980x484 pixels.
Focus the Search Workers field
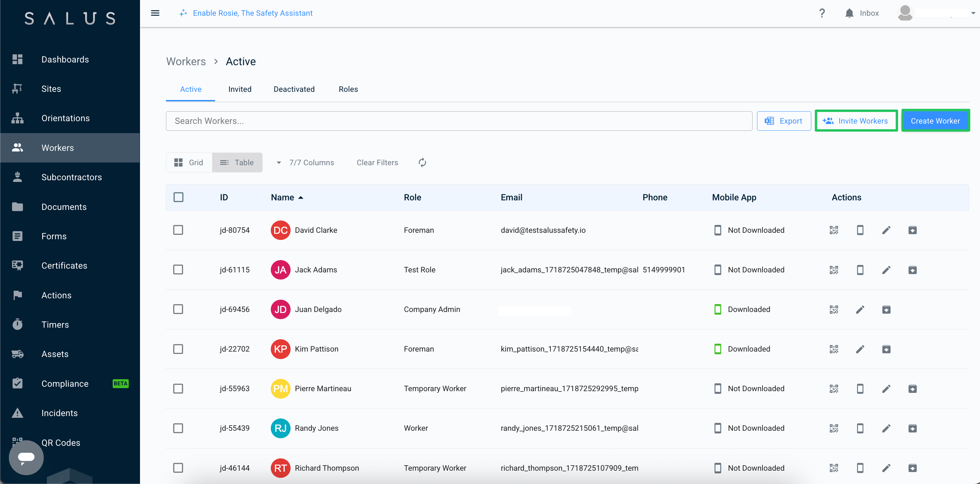(x=459, y=121)
